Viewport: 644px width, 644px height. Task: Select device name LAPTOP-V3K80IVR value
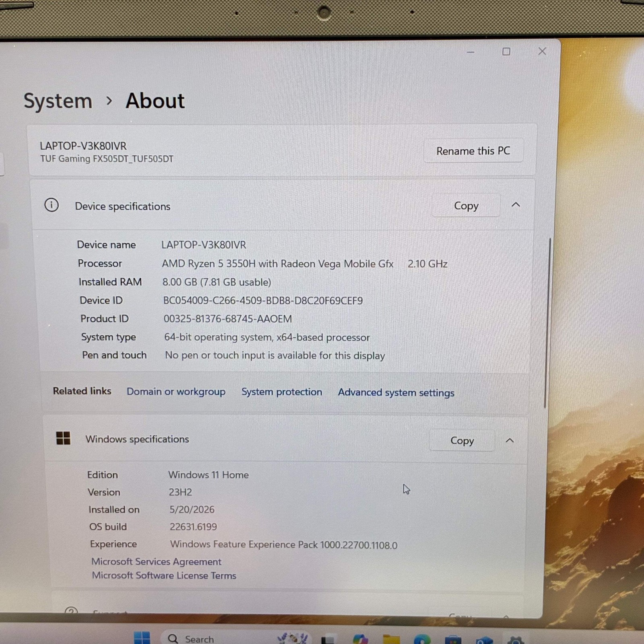(204, 245)
